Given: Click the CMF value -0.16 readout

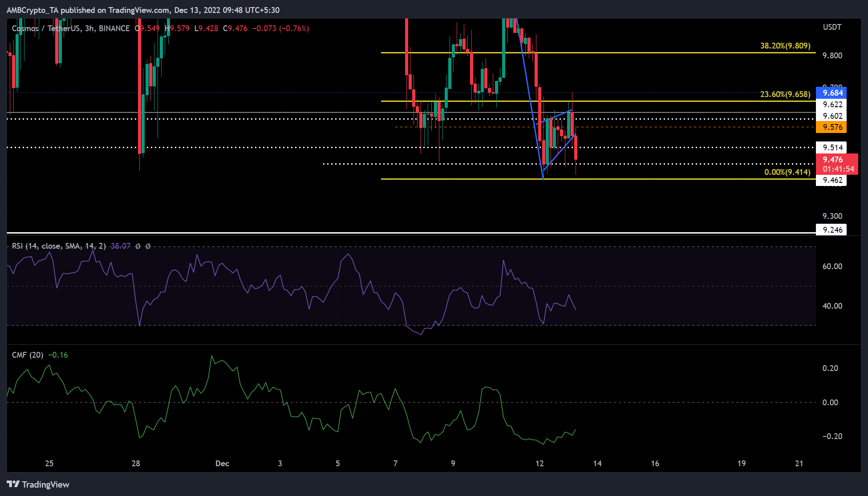Looking at the screenshot, I should [x=58, y=355].
